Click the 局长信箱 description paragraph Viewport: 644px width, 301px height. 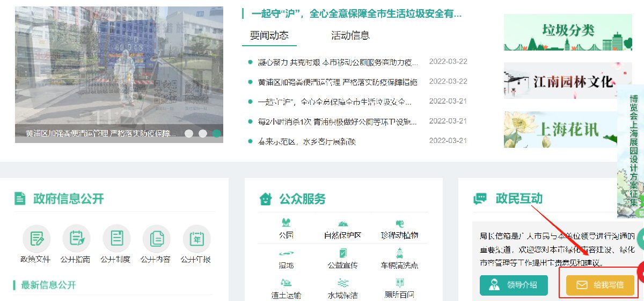click(557, 250)
